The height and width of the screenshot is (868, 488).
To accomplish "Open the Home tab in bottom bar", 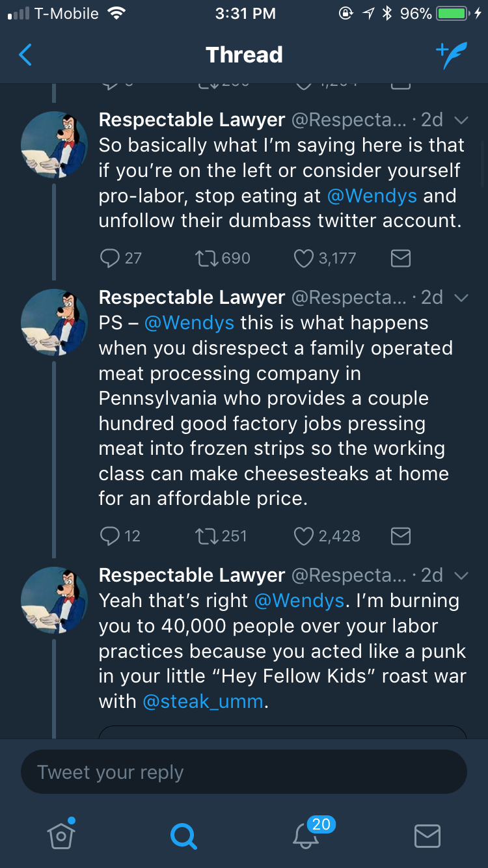I will coord(61,835).
